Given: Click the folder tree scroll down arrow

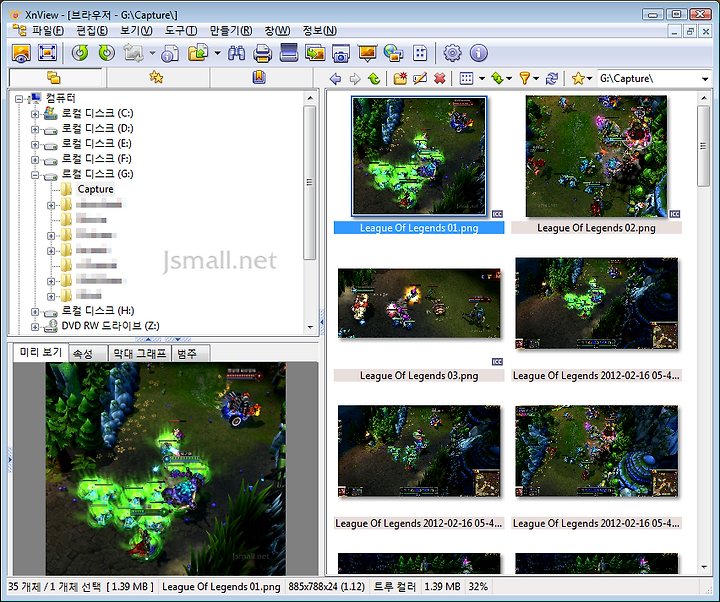Looking at the screenshot, I should coord(310,327).
